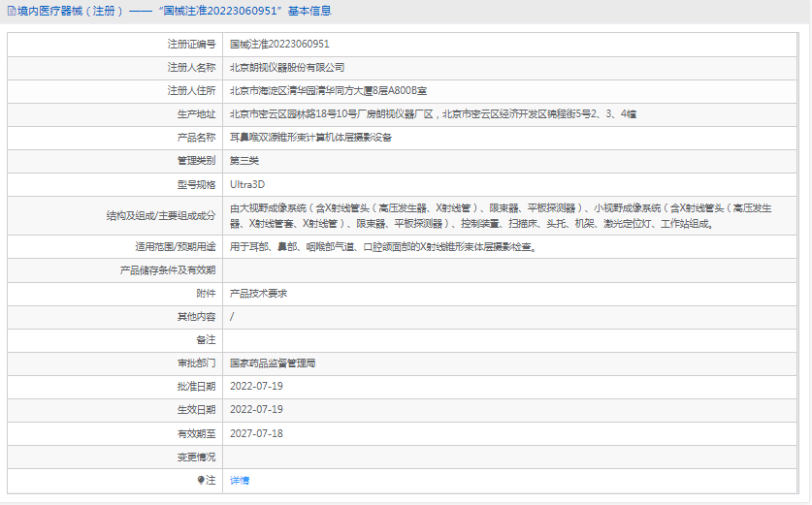Select header text 境内医疗器械（注册）基本信息
The width and height of the screenshot is (812, 505).
click(x=174, y=11)
